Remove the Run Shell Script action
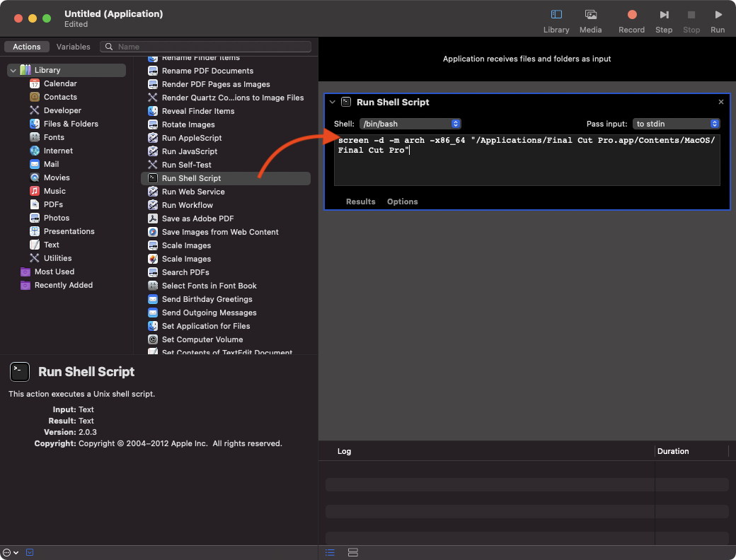Image resolution: width=736 pixels, height=560 pixels. coord(721,102)
